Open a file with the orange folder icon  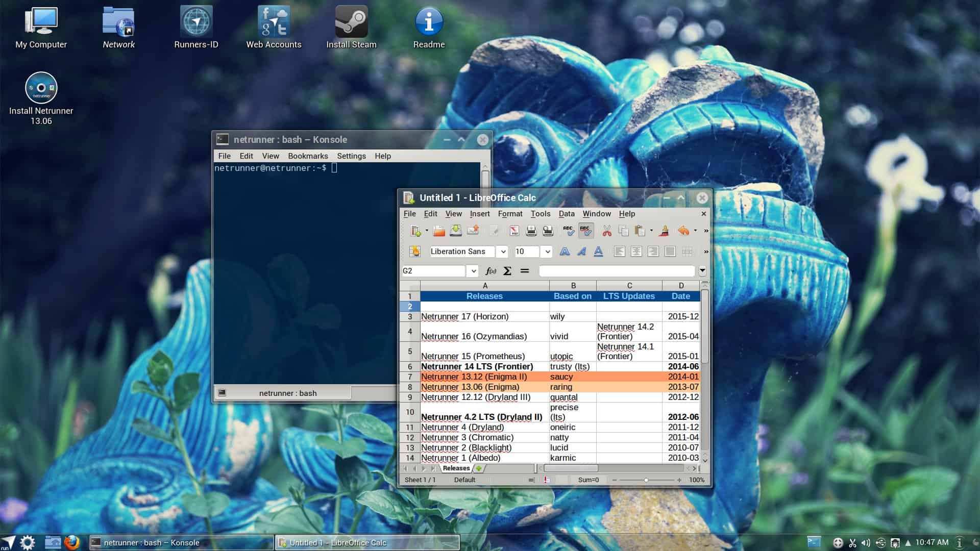coord(439,231)
